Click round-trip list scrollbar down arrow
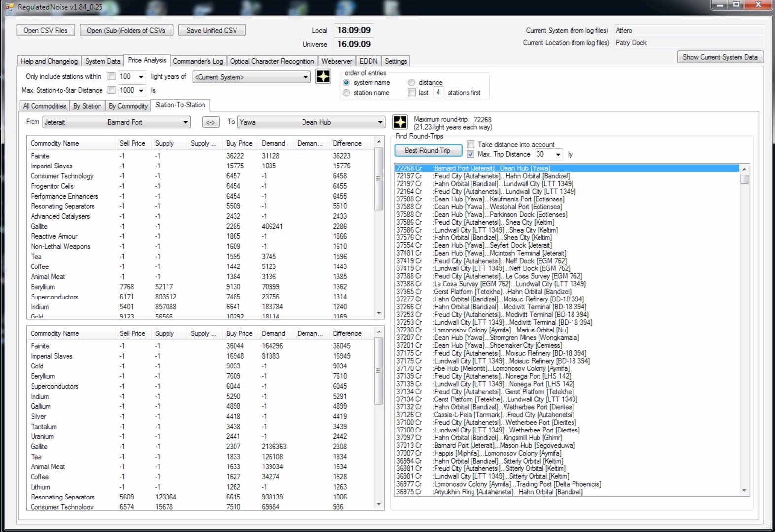775x532 pixels. (744, 491)
